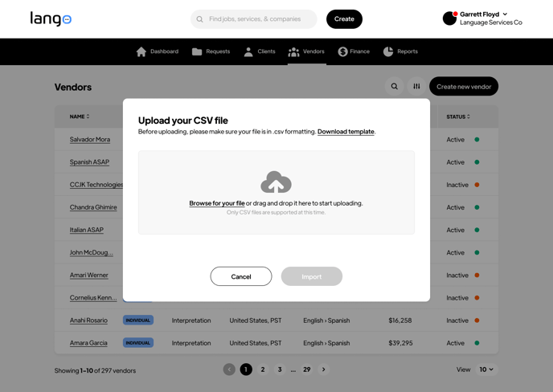This screenshot has height=392, width=553.
Task: Open CCJK Technologies vendor link
Action: 96,185
